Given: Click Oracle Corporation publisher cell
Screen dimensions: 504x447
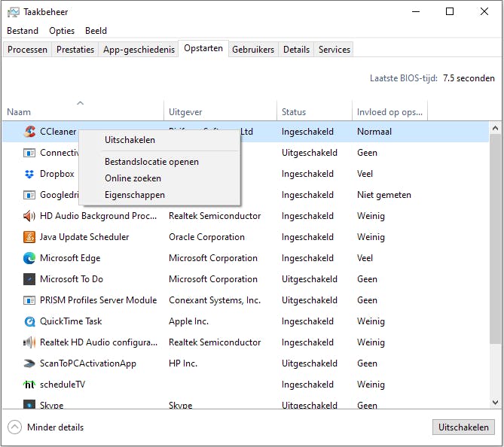Looking at the screenshot, I should tap(206, 237).
